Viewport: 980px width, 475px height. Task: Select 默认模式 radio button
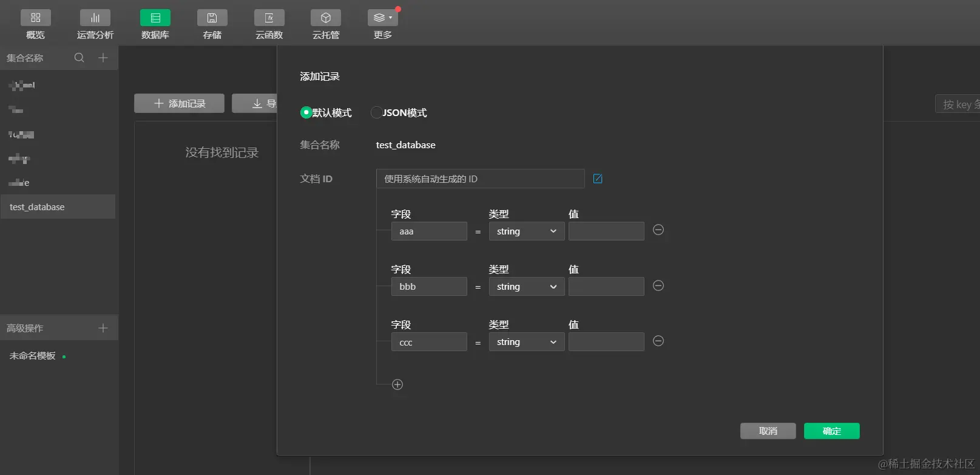click(306, 112)
